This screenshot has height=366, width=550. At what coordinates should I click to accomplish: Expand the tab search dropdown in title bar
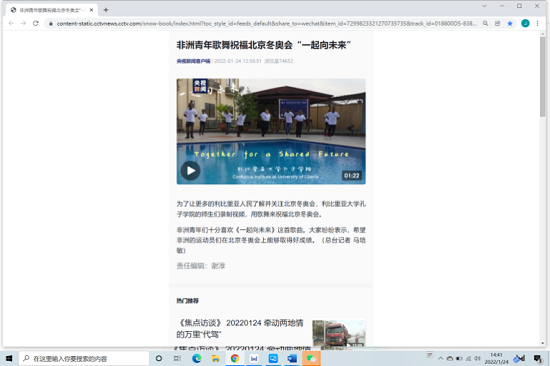point(484,6)
